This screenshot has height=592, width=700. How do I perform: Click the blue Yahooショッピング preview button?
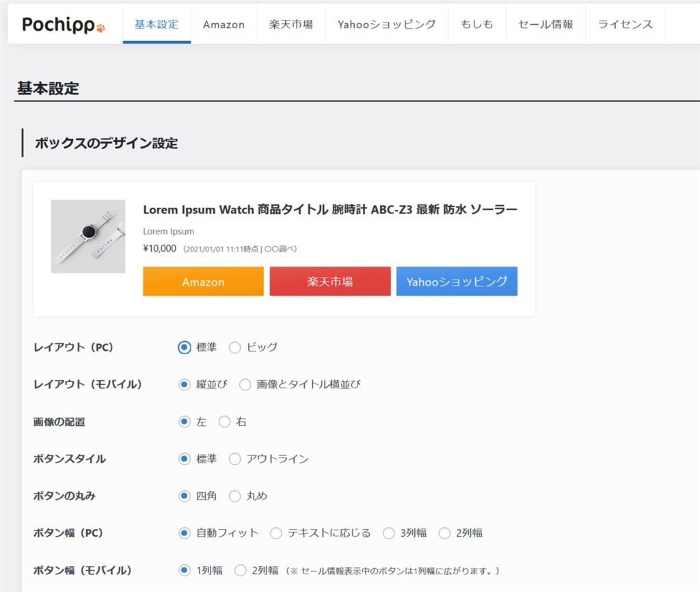(457, 281)
